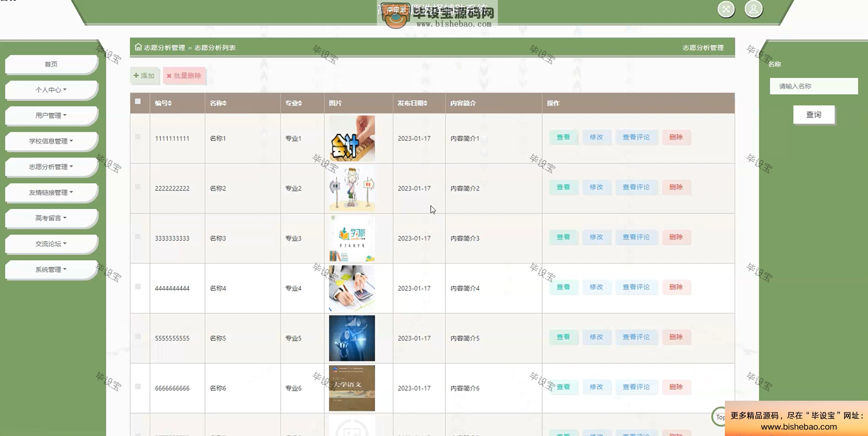Click 查看 for 名称4 row
Image resolution: width=868 pixels, height=436 pixels.
pos(563,287)
